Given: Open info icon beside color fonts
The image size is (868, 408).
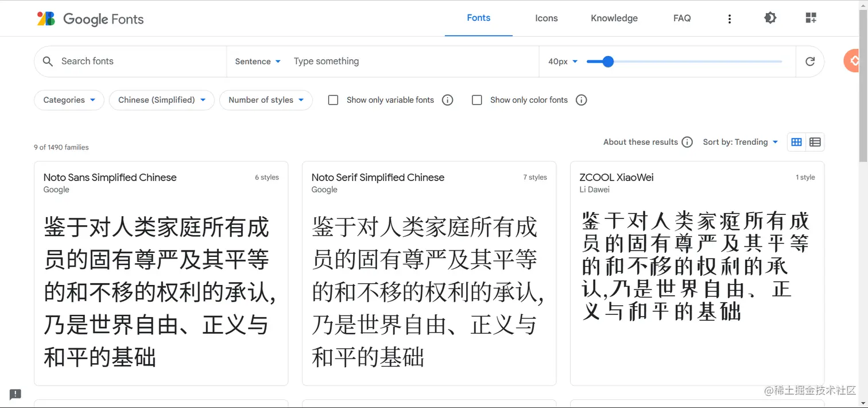Looking at the screenshot, I should coord(581,100).
